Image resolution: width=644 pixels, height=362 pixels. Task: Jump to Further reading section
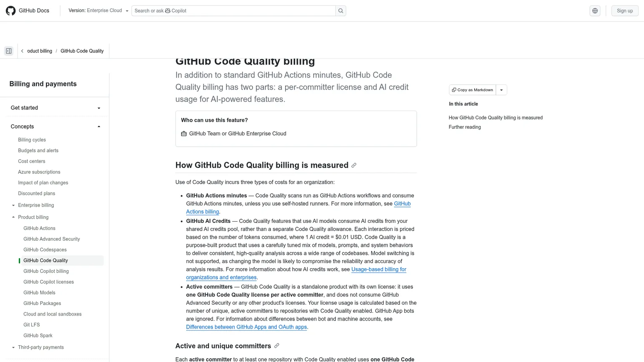click(465, 127)
